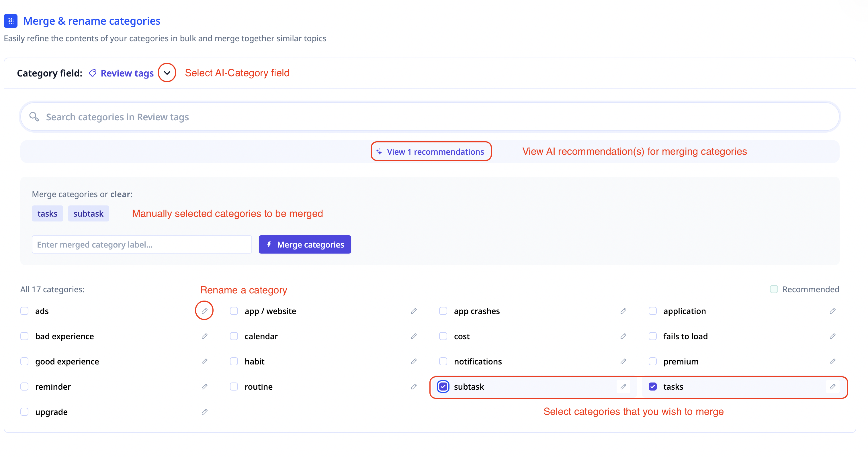Open the Category field dropdown chevron

tap(167, 73)
